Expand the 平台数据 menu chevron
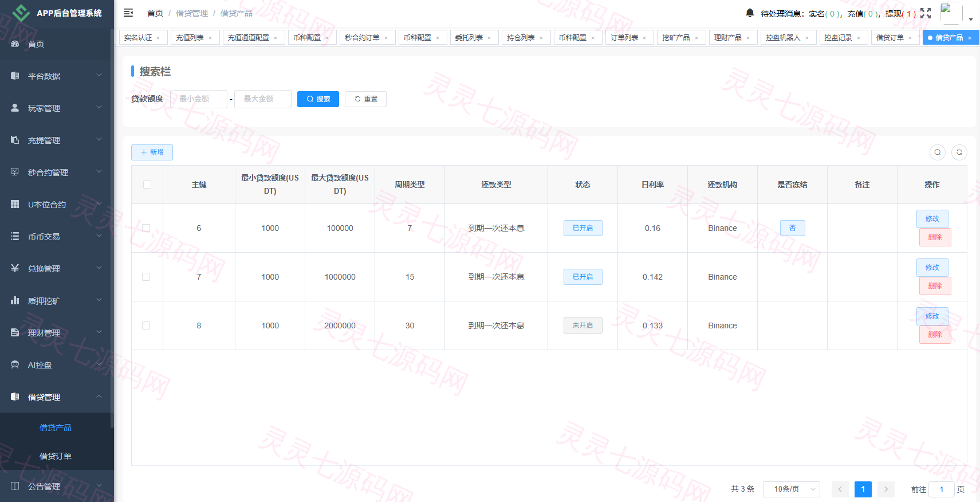The width and height of the screenshot is (980, 502). pos(99,75)
